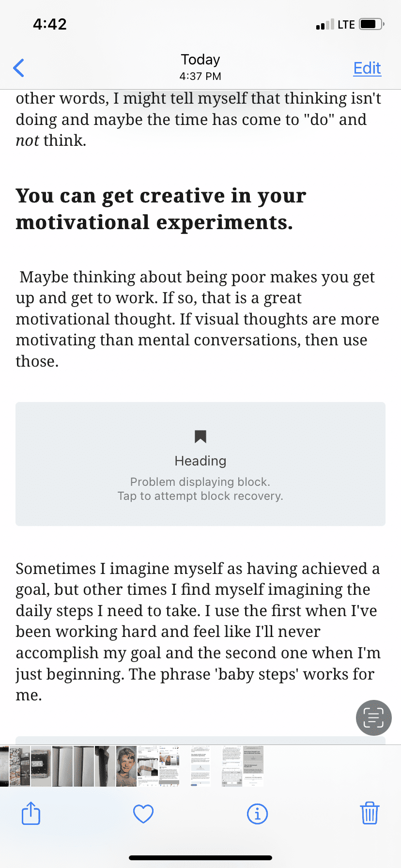The height and width of the screenshot is (868, 401).
Task: Select the last thumbnail in strip
Action: 253,766
